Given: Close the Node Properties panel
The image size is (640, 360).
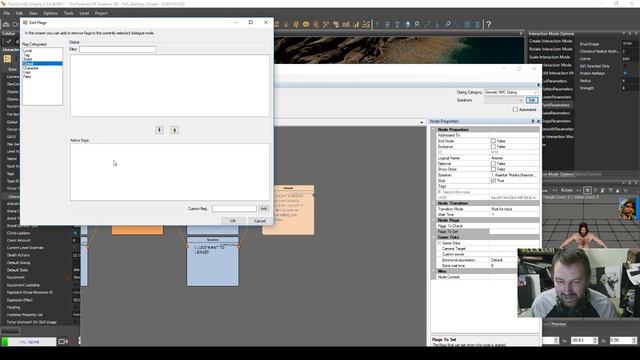Looking at the screenshot, I should coord(538,121).
